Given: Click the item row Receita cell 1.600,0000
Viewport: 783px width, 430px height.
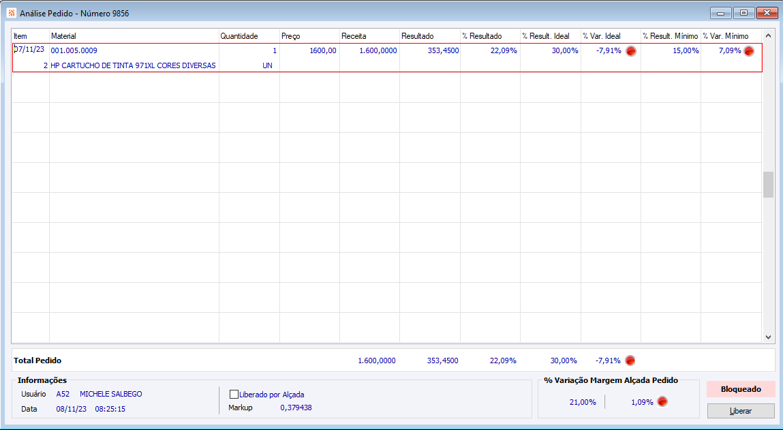Looking at the screenshot, I should tap(378, 50).
